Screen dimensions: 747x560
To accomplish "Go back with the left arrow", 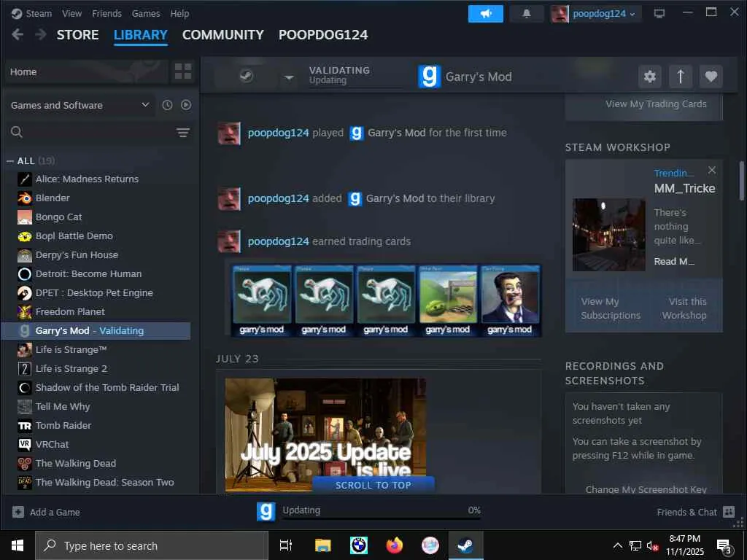I will (18, 34).
